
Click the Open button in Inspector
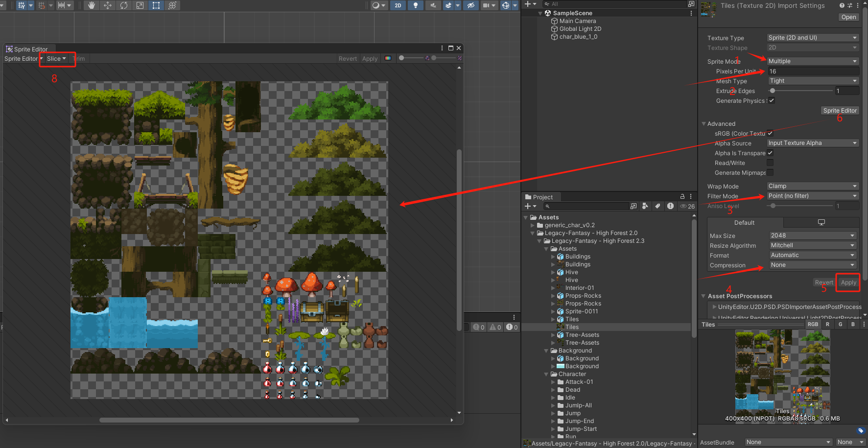coord(848,17)
